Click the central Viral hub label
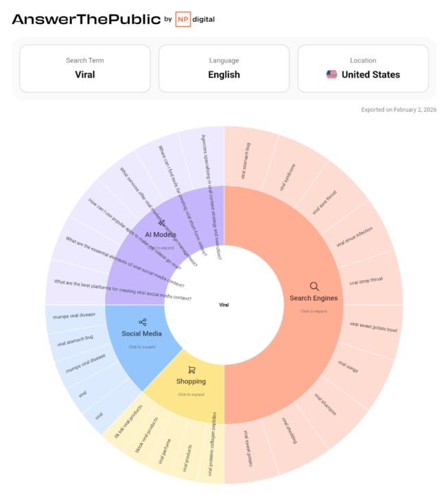Screen dimensions: 448x494 click(x=224, y=305)
